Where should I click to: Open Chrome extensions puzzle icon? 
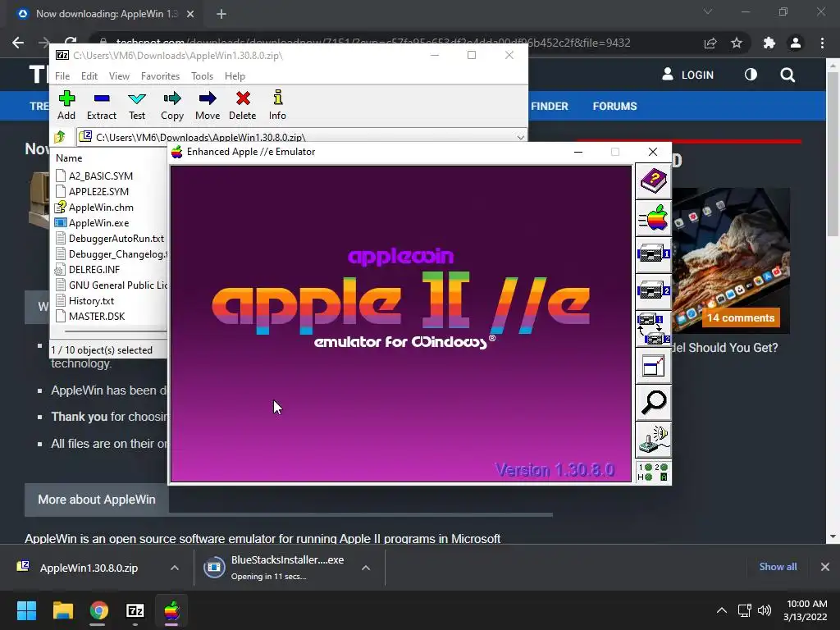click(769, 43)
